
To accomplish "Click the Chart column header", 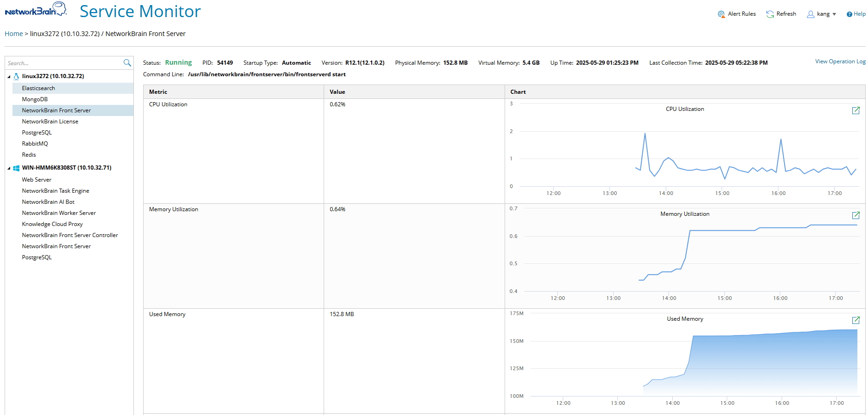I will (685, 92).
